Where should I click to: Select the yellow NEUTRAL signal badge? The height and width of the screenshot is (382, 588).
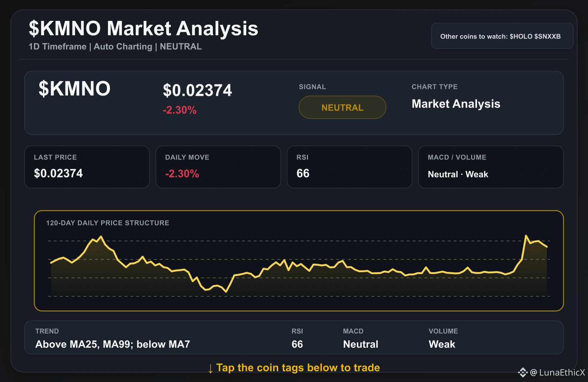tap(342, 107)
